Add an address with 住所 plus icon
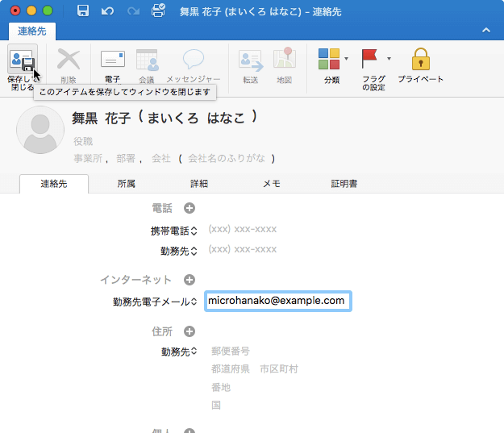 click(190, 331)
